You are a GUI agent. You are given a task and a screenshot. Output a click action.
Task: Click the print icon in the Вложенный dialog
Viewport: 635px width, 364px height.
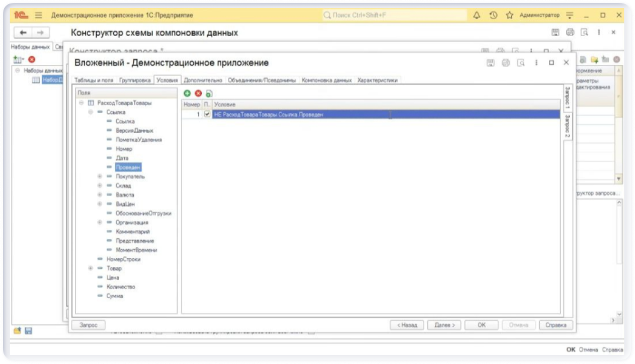click(506, 63)
